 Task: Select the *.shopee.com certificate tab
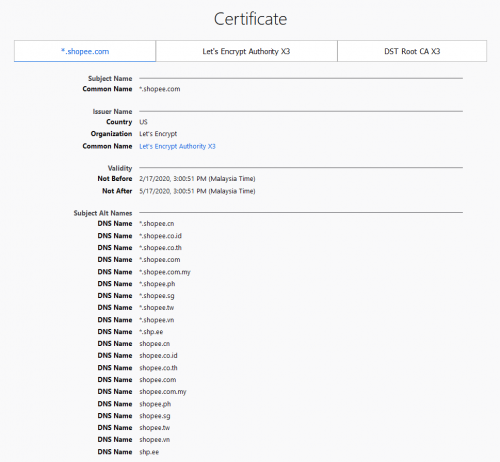tap(85, 51)
